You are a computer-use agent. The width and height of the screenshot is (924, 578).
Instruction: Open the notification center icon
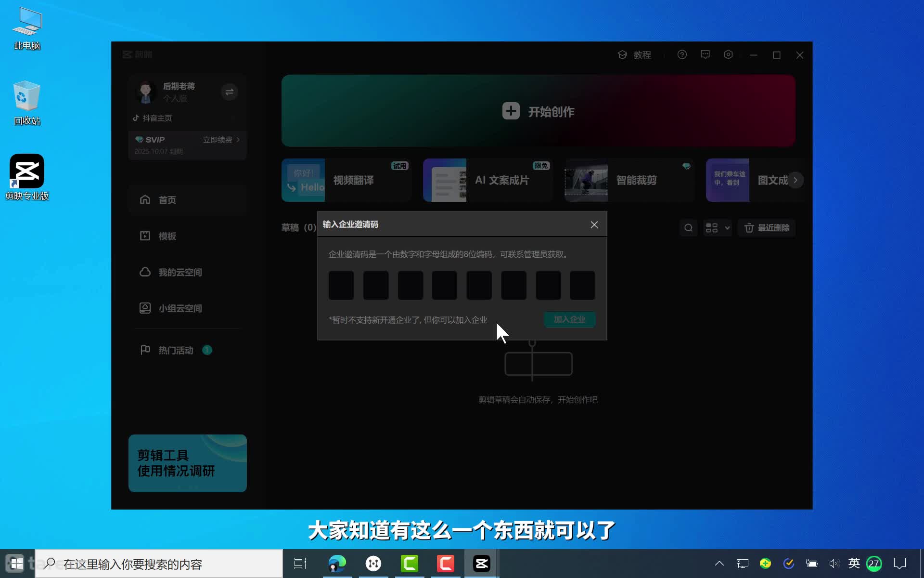tap(900, 564)
